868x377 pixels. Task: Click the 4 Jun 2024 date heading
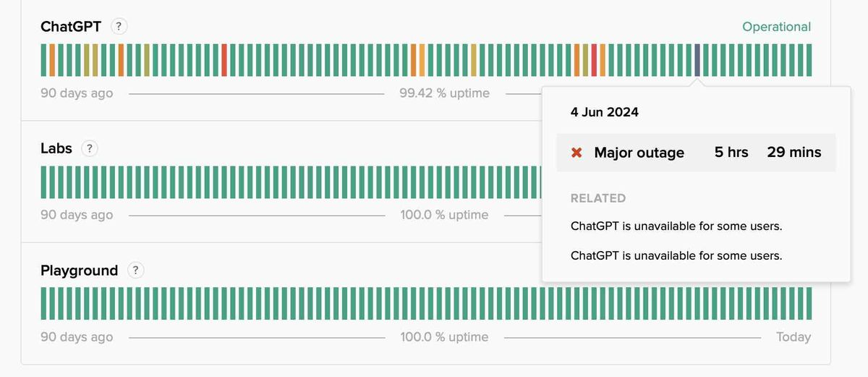604,112
